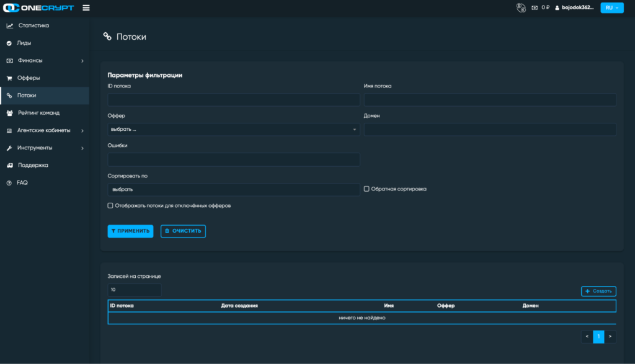Focus the ID потока input field
This screenshot has width=635, height=364.
click(x=234, y=100)
